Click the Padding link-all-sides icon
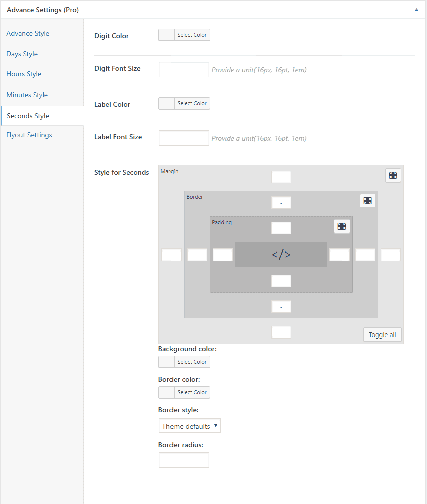Image resolution: width=427 pixels, height=504 pixels. (x=342, y=226)
